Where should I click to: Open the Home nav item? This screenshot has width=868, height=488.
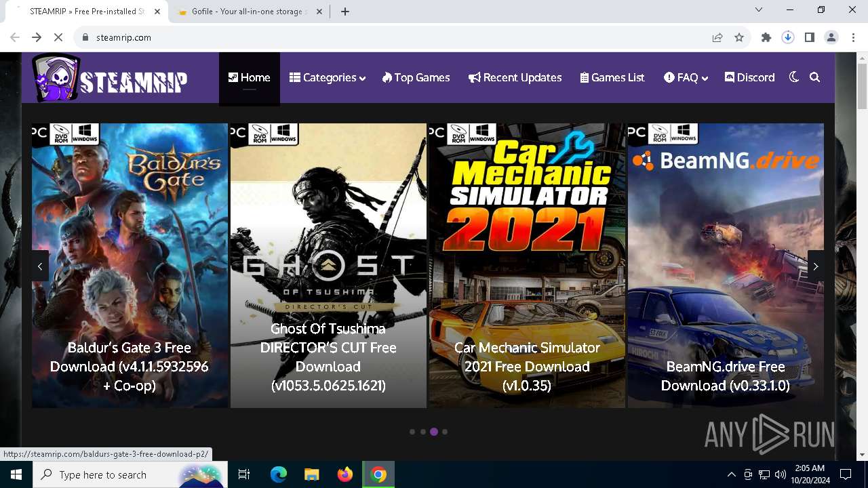pyautogui.click(x=249, y=78)
